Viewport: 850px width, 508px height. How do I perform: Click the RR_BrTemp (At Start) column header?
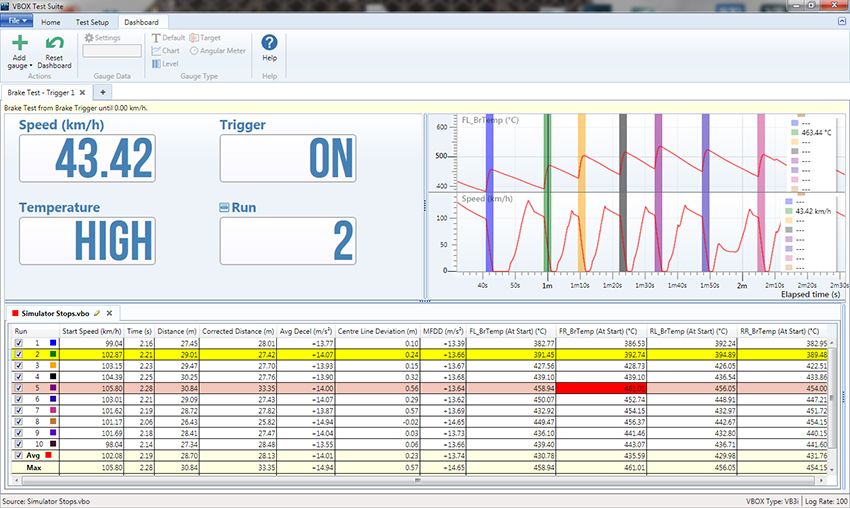tap(780, 331)
